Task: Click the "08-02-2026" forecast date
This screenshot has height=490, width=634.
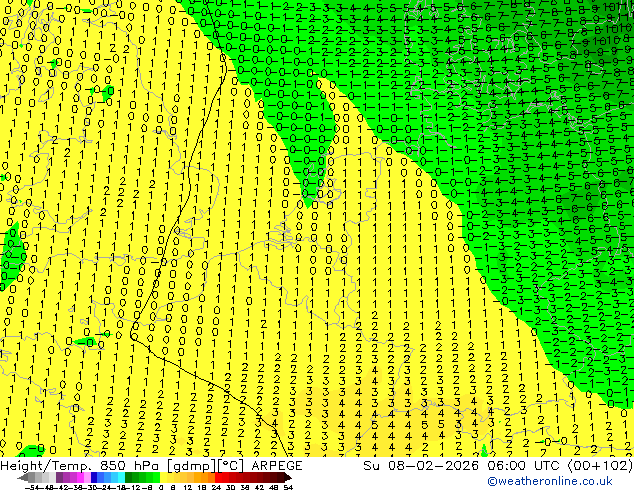Action: 434,466
